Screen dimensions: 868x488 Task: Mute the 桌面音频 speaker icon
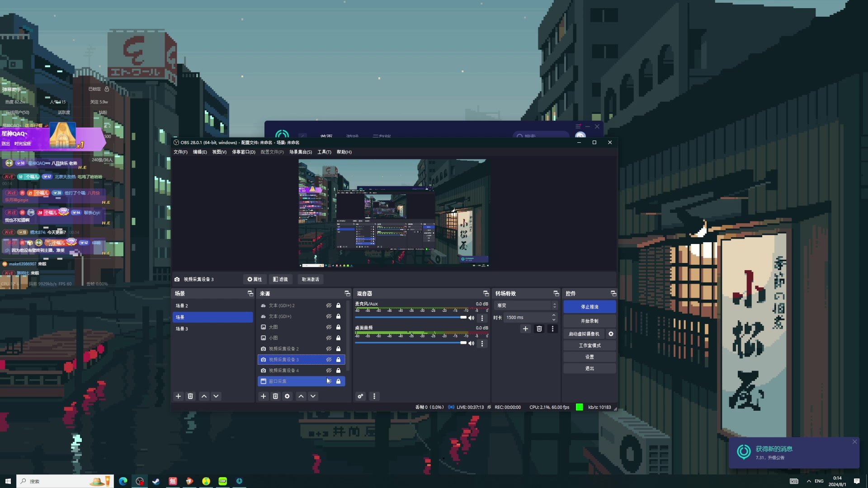coord(471,343)
